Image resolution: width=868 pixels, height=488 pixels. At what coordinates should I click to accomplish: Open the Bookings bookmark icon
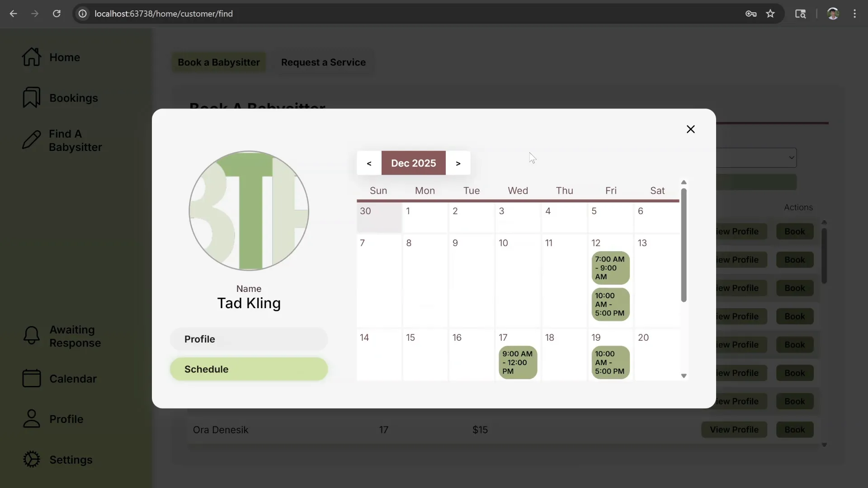coord(32,98)
